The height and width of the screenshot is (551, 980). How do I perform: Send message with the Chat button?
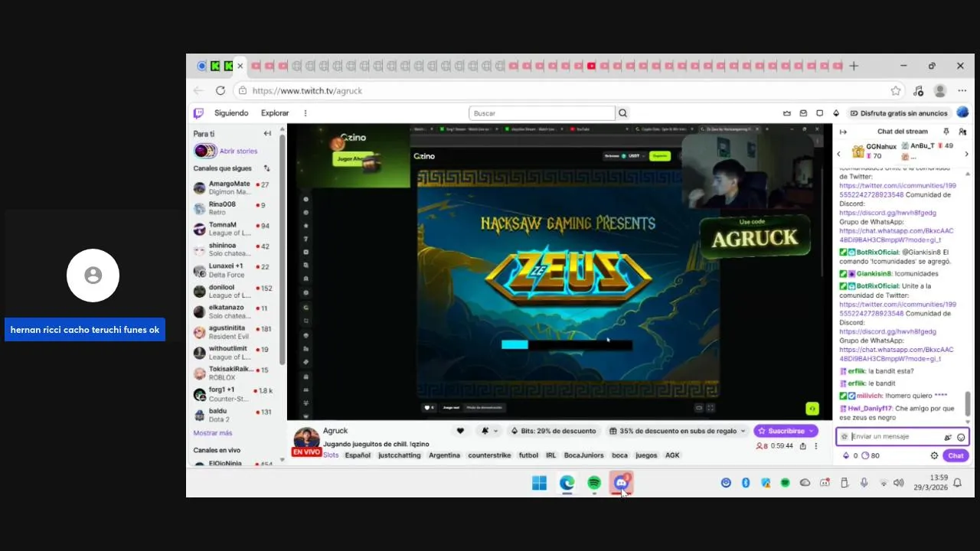click(955, 455)
